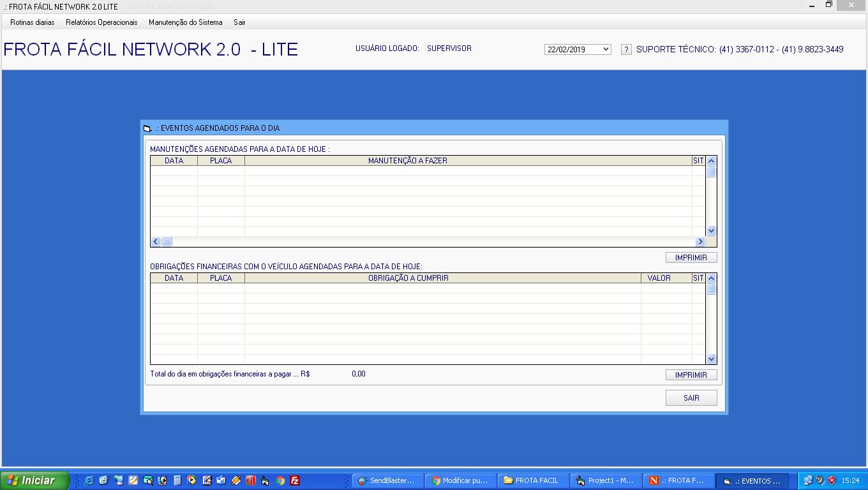868x490 pixels.
Task: Launch Google Chrome from quick launch
Action: (280, 480)
